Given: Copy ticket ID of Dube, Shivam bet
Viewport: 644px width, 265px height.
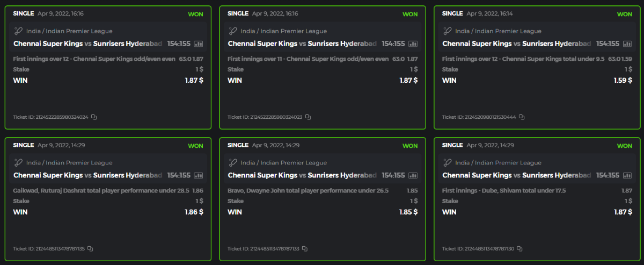Looking at the screenshot, I should pos(520,249).
